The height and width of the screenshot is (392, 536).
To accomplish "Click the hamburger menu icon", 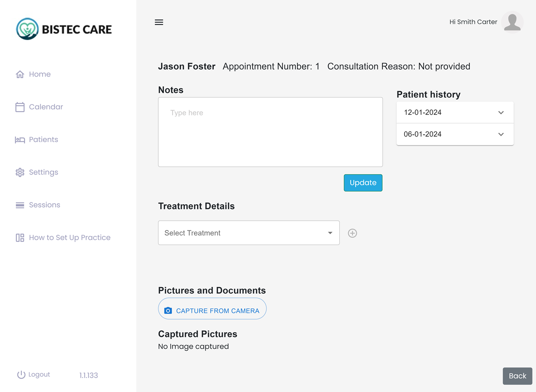I will tap(159, 22).
